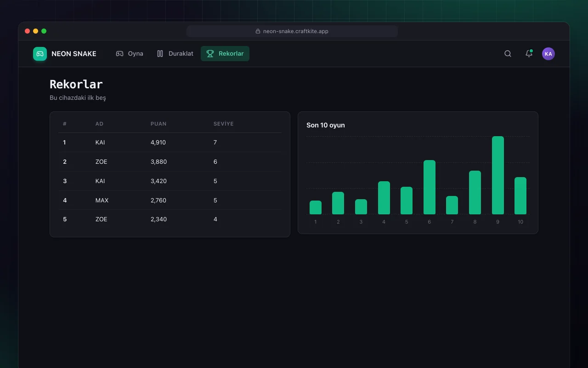This screenshot has width=588, height=368.
Task: Click KAI in the 3,420 row
Action: point(100,181)
